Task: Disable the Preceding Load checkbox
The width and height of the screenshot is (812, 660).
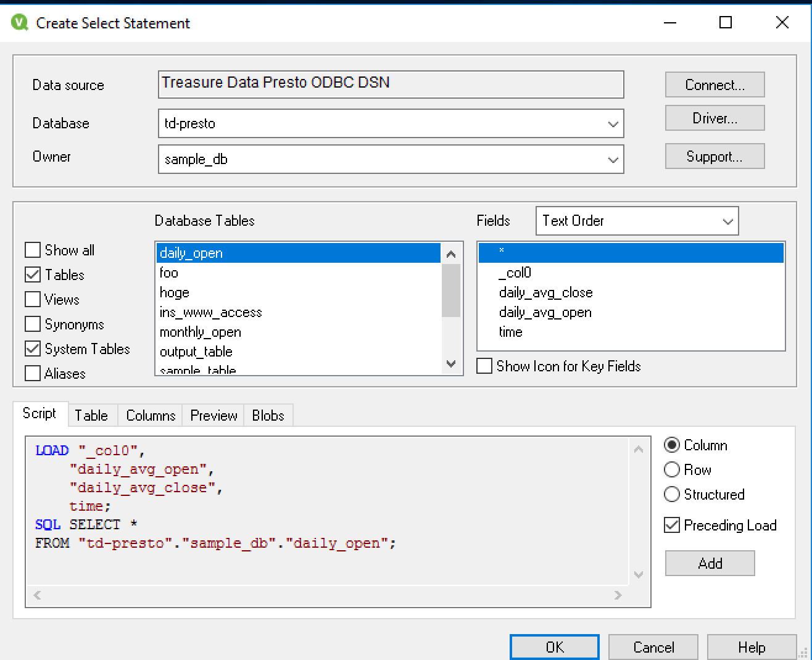Action: pyautogui.click(x=672, y=525)
